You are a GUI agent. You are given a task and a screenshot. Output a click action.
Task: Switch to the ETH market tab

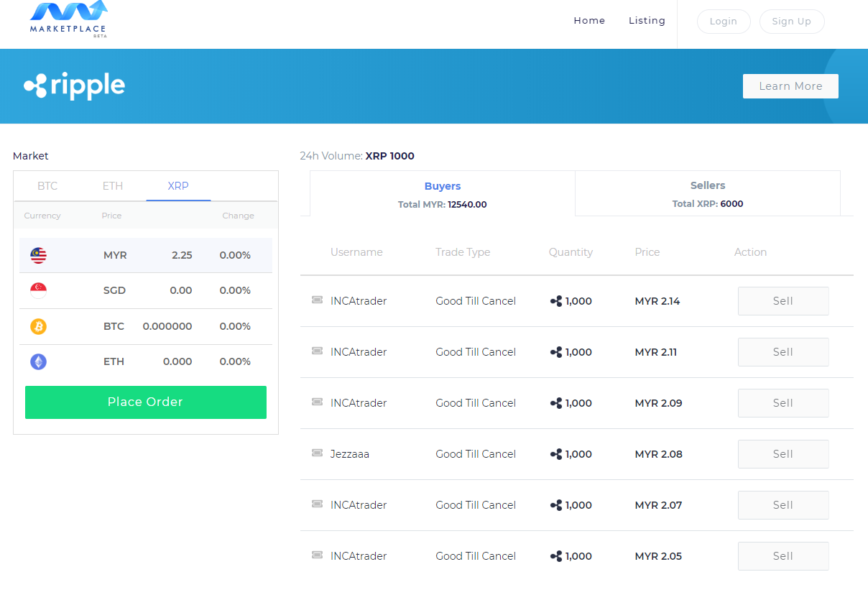click(x=113, y=186)
